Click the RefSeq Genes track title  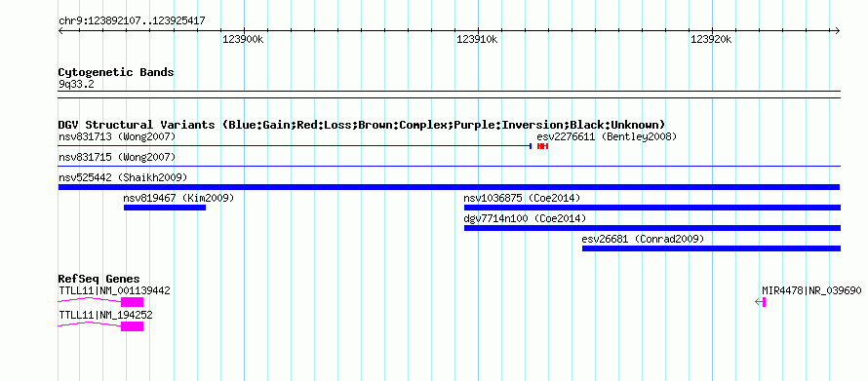pyautogui.click(x=99, y=279)
